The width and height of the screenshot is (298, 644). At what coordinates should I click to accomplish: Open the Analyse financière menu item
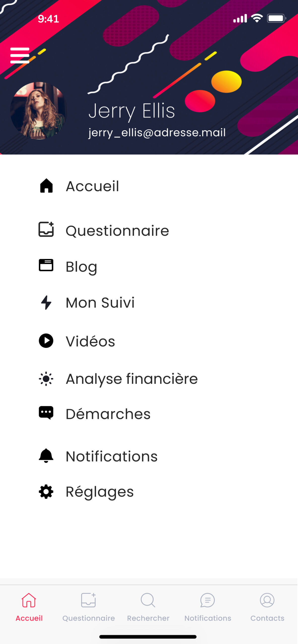point(131,379)
